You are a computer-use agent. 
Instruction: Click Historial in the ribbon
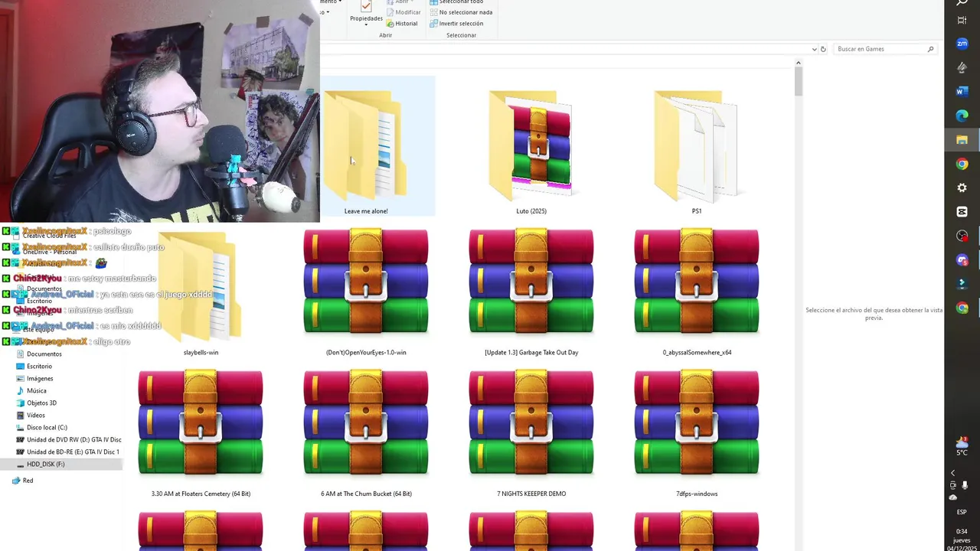[x=402, y=23]
